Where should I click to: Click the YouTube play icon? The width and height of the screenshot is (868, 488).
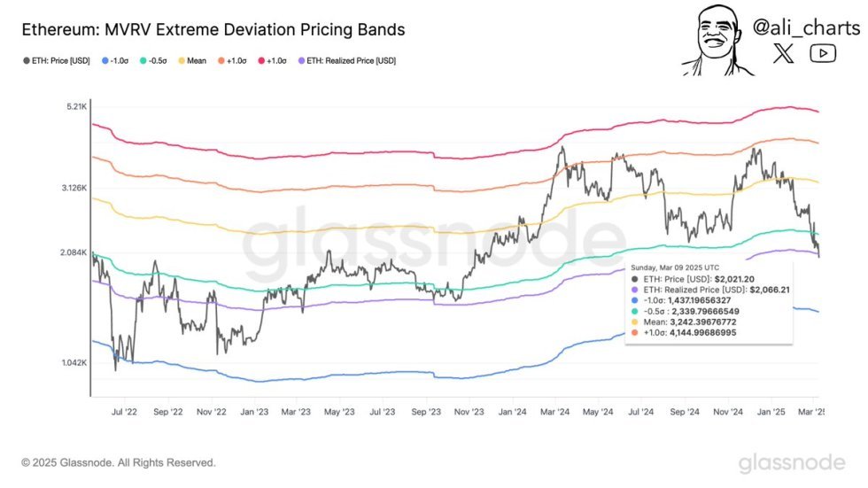point(823,54)
